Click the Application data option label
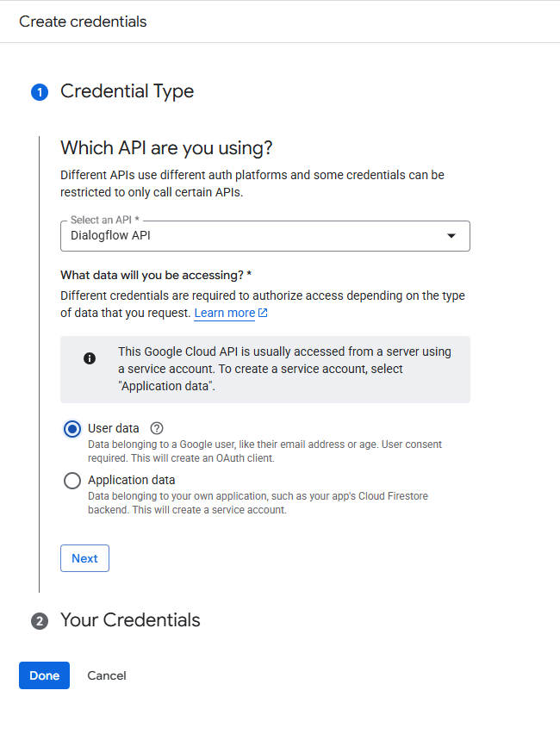The width and height of the screenshot is (560, 734). click(132, 480)
